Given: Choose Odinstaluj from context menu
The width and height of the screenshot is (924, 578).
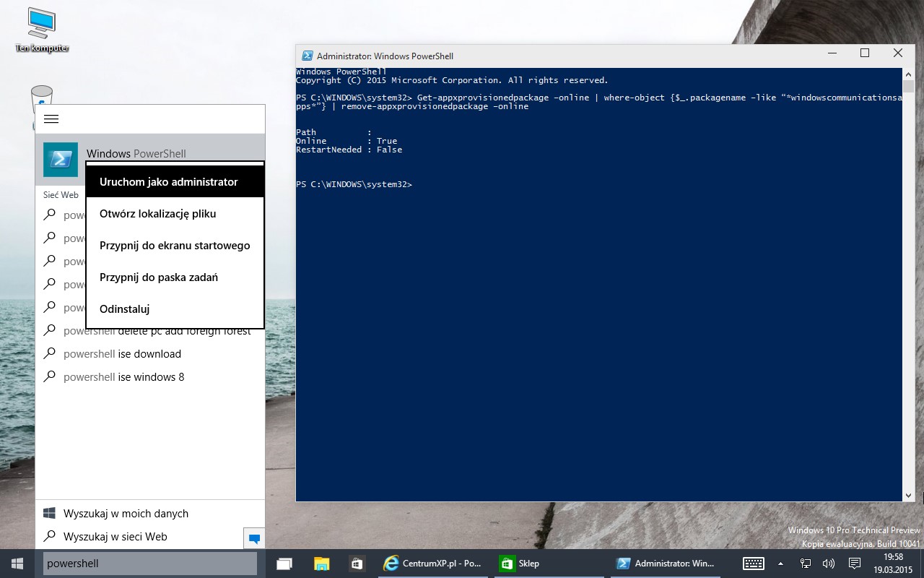Looking at the screenshot, I should 175,309.
